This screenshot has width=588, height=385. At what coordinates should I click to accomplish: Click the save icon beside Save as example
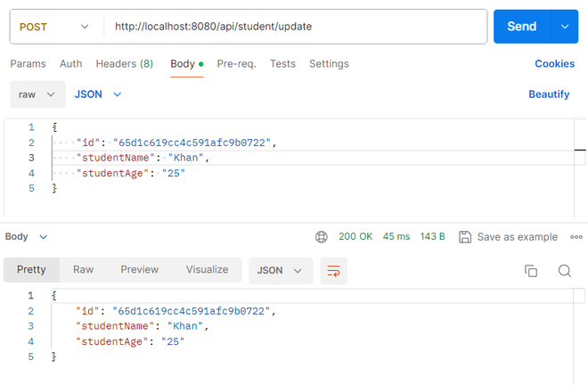tap(465, 237)
